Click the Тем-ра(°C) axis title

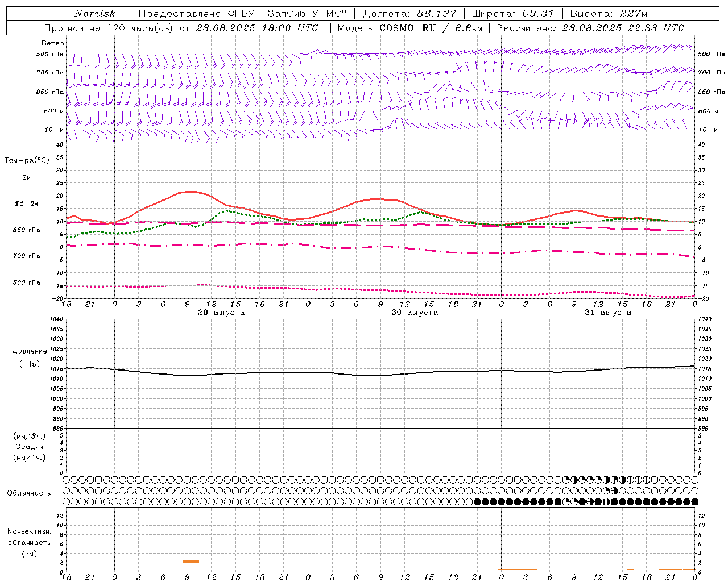point(27,161)
